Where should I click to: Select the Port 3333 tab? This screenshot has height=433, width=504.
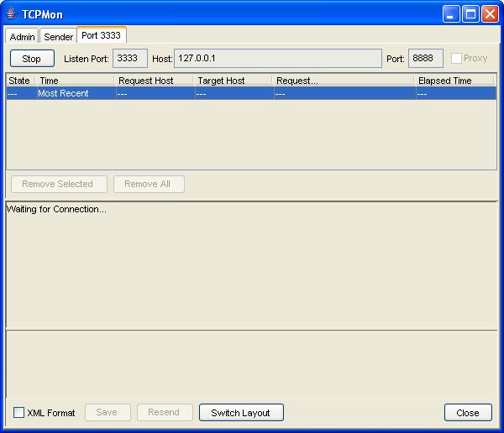click(101, 36)
